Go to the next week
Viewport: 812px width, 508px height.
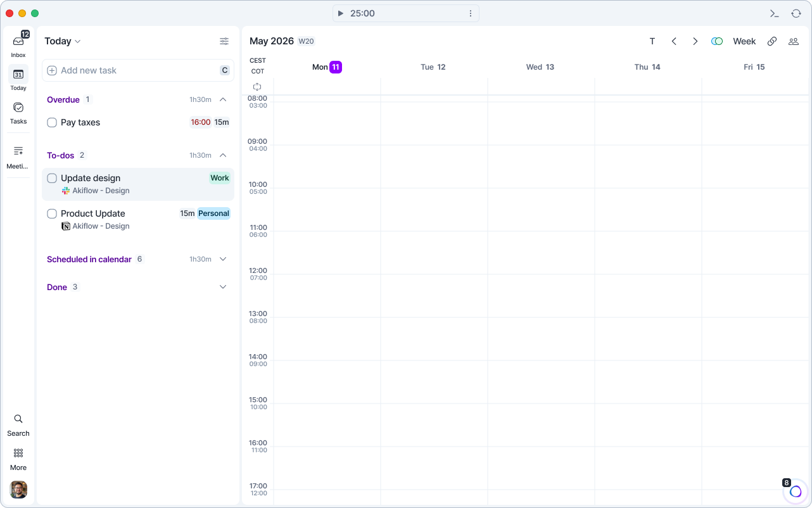[x=695, y=41]
